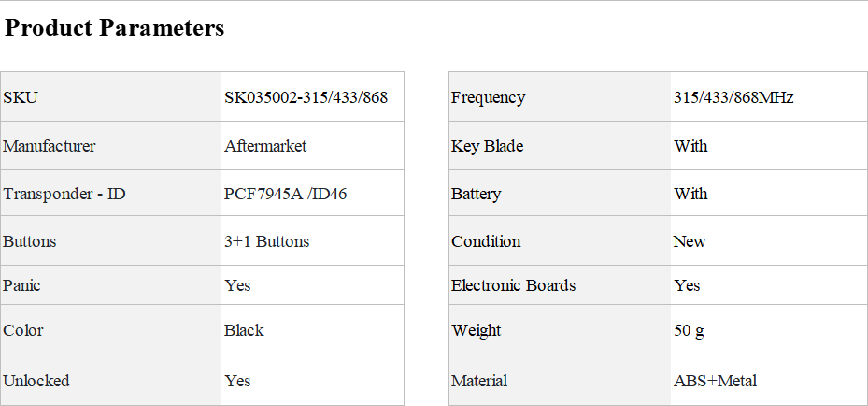Select the SKU label cell
Viewport: 868px width, 406px height.
(x=110, y=97)
